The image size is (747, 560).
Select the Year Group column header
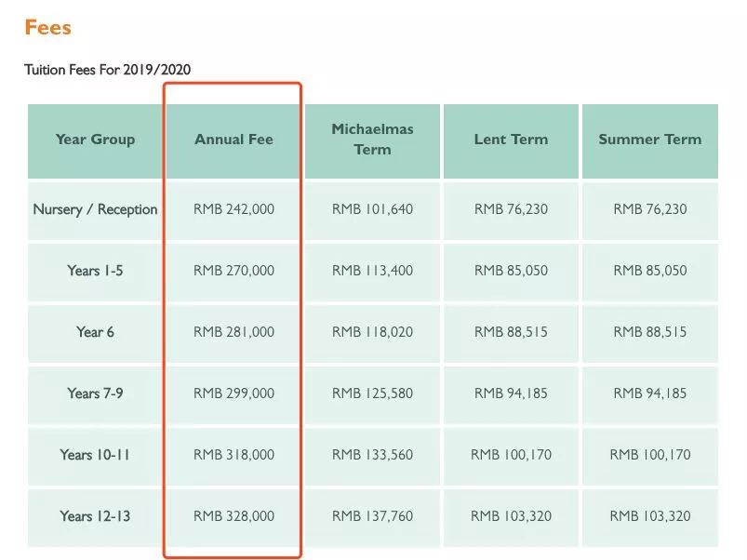95,140
